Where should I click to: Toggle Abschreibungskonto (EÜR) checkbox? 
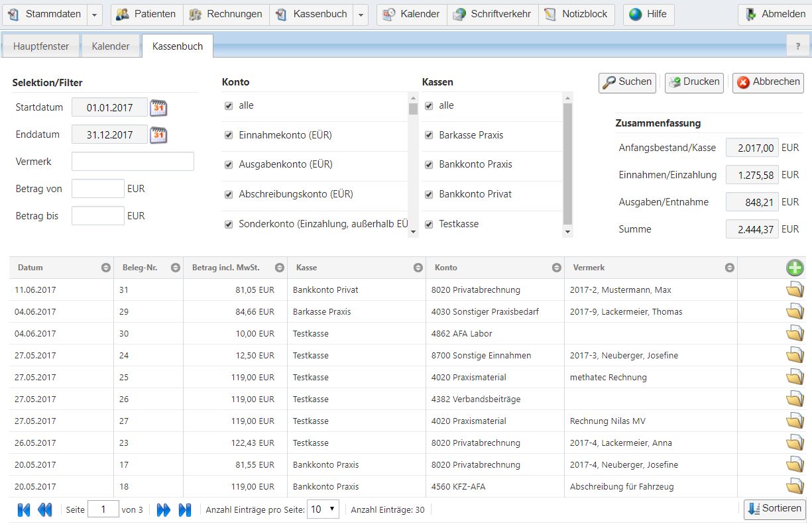(x=229, y=195)
